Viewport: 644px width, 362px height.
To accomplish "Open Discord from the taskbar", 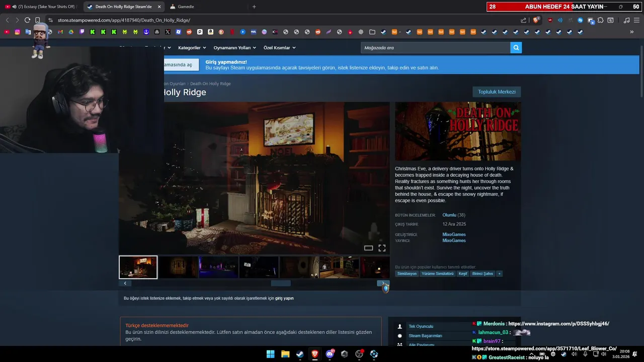I will tap(330, 354).
